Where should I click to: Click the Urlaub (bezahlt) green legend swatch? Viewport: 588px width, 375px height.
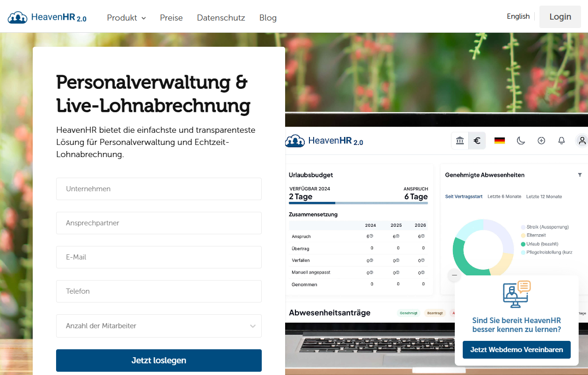coord(523,244)
